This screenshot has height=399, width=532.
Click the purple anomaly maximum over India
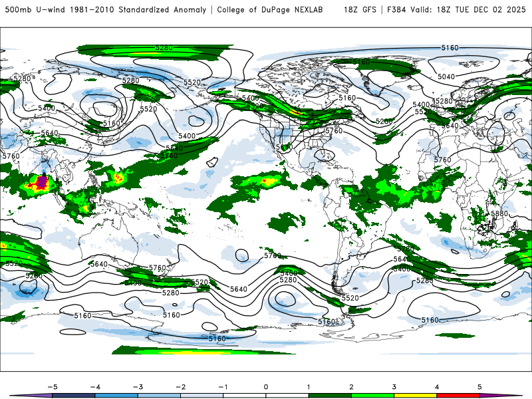(x=42, y=182)
